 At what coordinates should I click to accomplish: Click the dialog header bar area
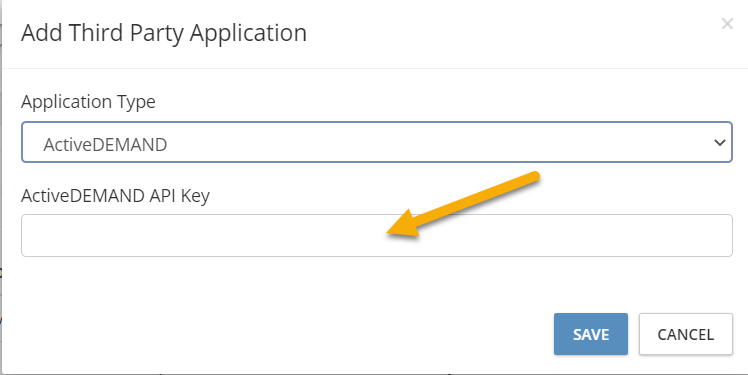(375, 34)
